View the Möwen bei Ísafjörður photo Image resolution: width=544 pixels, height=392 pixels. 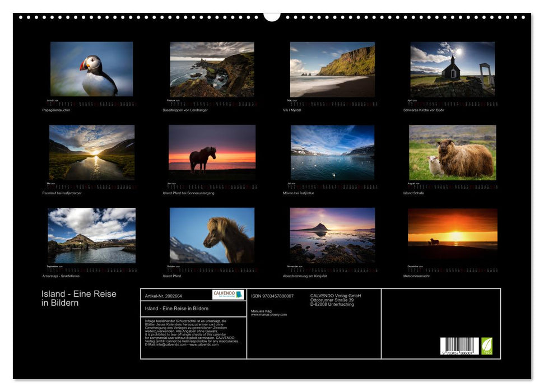point(332,152)
